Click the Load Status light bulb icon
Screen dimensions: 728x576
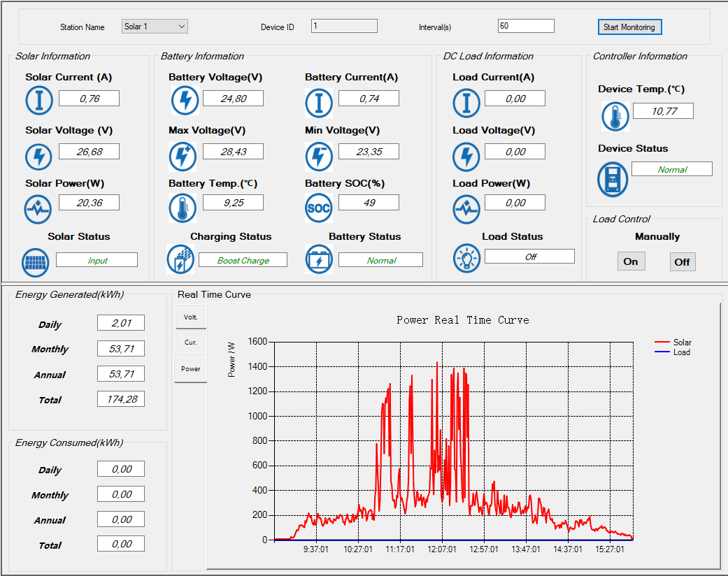(466, 258)
